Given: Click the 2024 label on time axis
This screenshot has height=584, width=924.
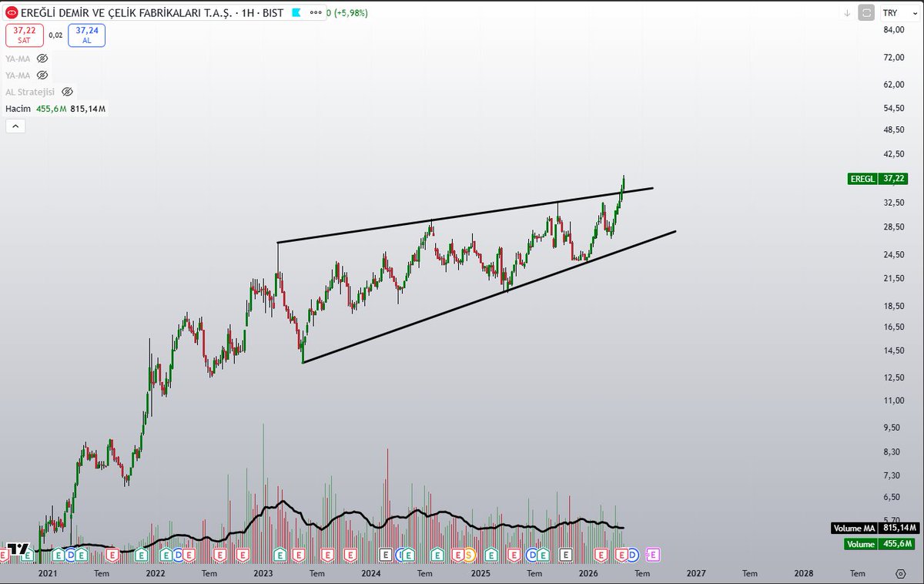Looking at the screenshot, I should pos(371,574).
